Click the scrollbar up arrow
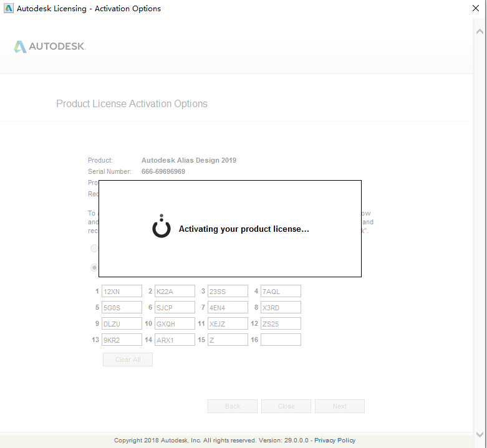Image resolution: width=487 pixels, height=448 pixels. [480, 31]
